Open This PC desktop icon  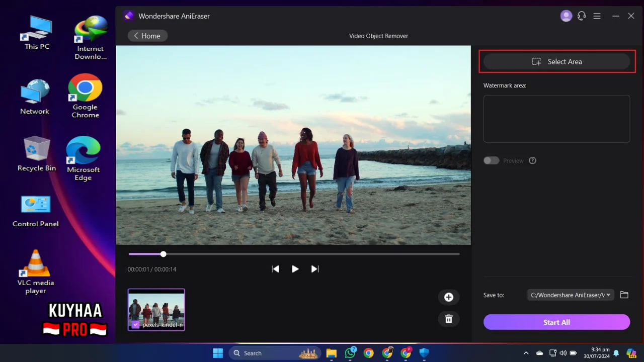37,33
